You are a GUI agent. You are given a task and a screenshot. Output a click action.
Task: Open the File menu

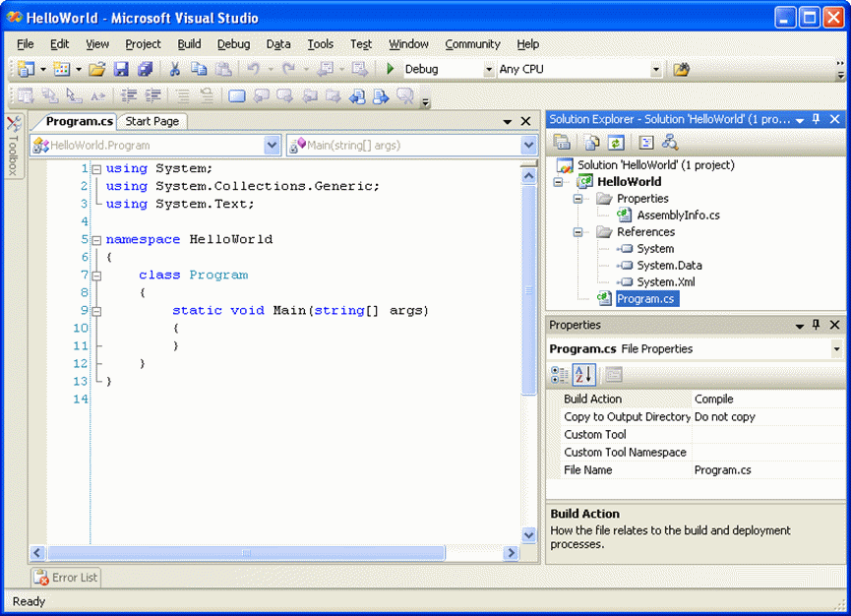coord(25,44)
